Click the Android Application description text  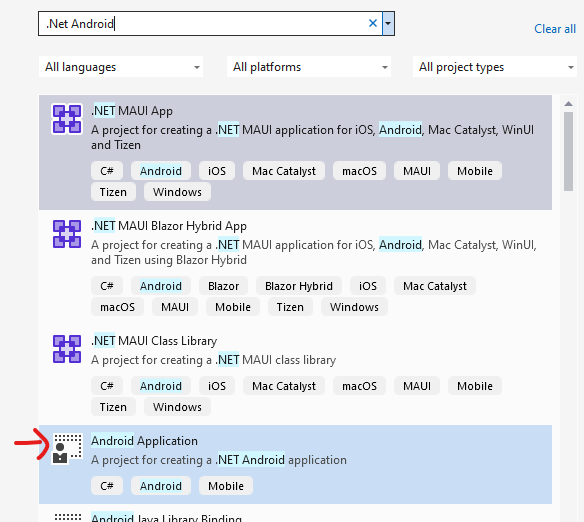click(x=219, y=460)
